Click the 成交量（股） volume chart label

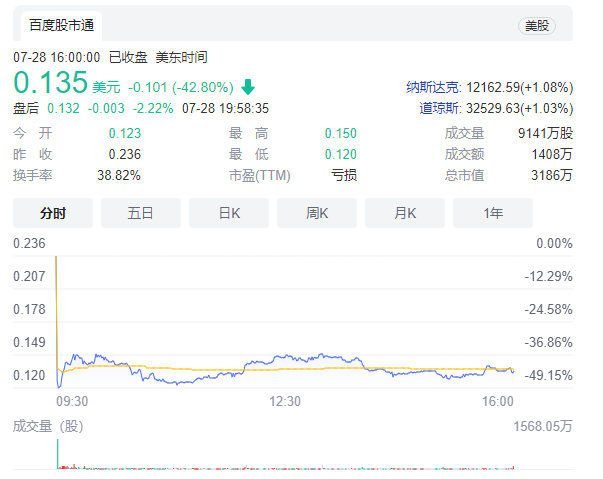coord(50,425)
